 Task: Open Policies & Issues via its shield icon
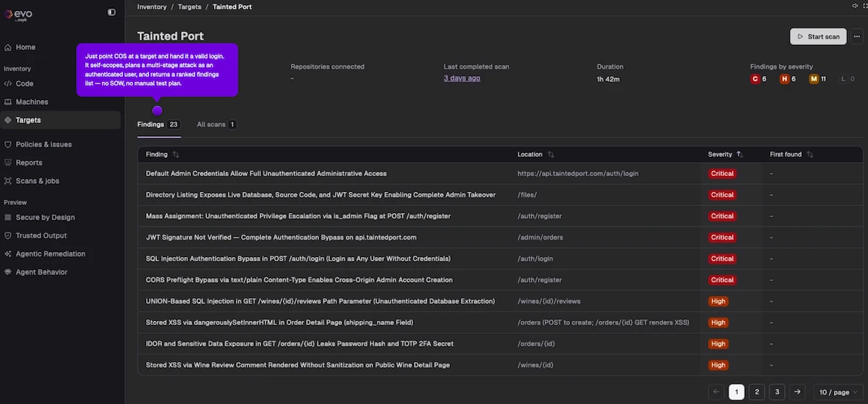click(x=8, y=144)
